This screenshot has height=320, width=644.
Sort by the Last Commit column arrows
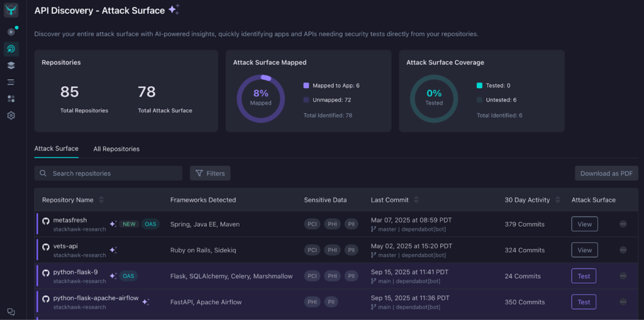click(416, 200)
